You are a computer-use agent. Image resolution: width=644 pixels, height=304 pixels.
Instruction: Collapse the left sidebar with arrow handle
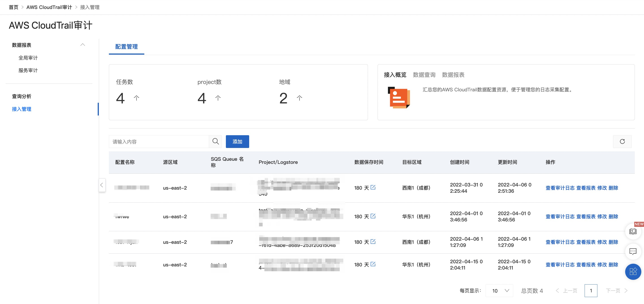click(x=102, y=185)
